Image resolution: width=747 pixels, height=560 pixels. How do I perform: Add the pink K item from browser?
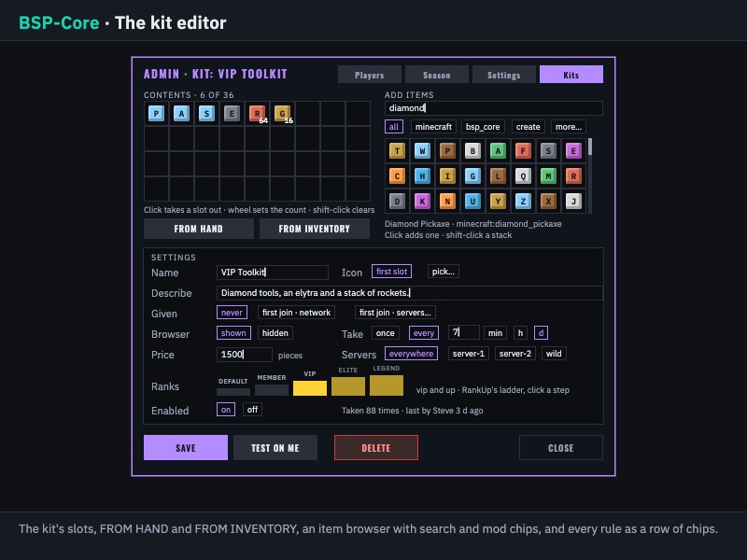422,202
